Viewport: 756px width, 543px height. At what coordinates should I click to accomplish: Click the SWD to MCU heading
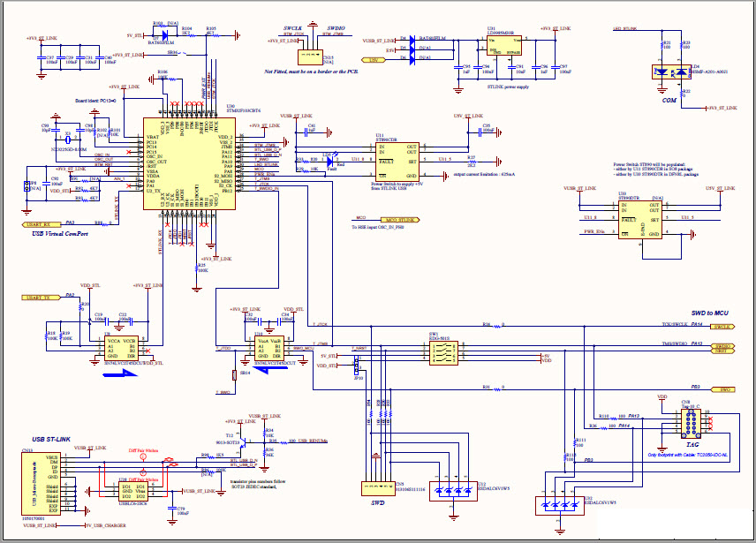[709, 313]
